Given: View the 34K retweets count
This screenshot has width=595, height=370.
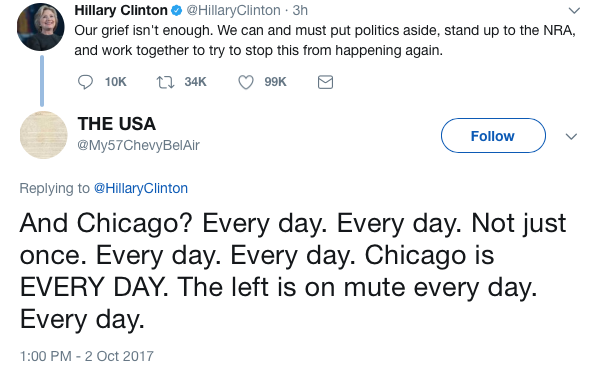Looking at the screenshot, I should [195, 82].
